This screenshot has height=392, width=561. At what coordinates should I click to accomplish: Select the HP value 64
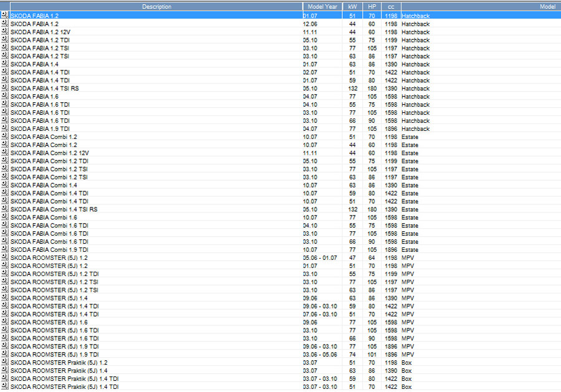pyautogui.click(x=372, y=258)
